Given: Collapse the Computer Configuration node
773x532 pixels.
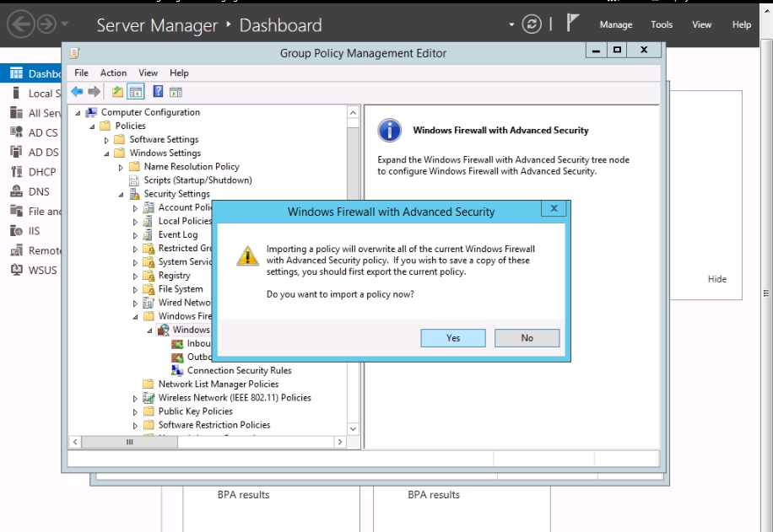Looking at the screenshot, I should pos(78,113).
